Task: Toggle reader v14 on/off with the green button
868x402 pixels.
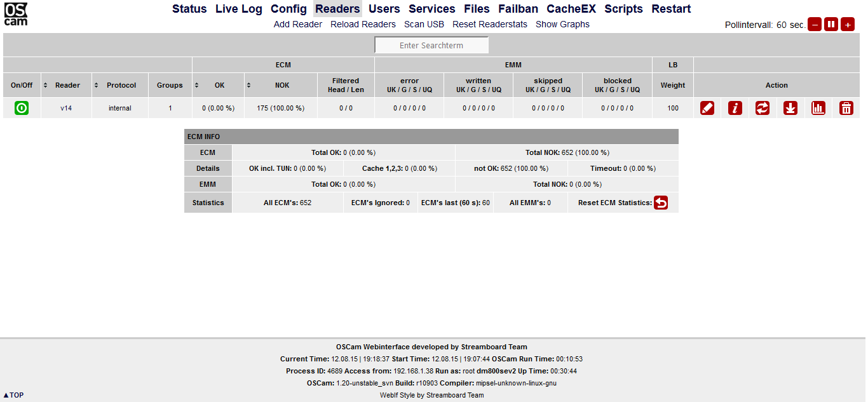Action: (x=22, y=108)
